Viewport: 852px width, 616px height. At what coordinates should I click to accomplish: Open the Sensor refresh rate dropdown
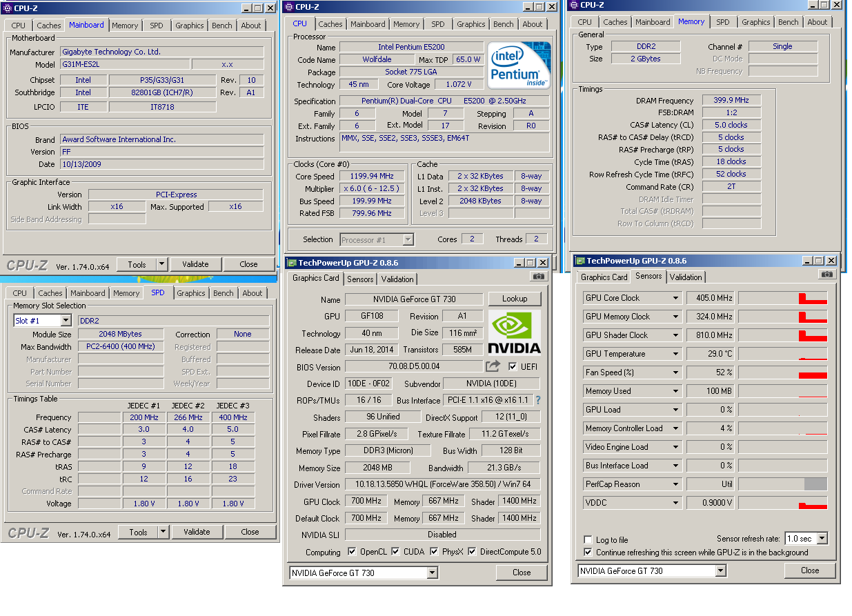click(822, 539)
